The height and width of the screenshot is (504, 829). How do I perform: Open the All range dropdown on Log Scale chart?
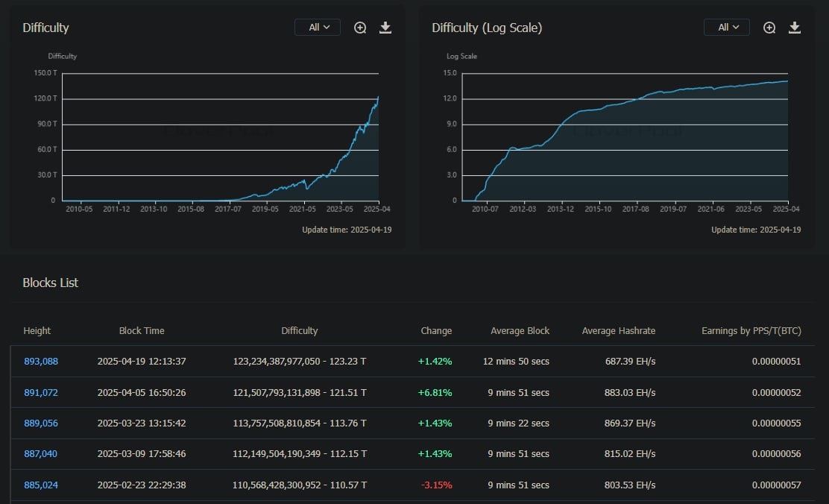tap(726, 28)
